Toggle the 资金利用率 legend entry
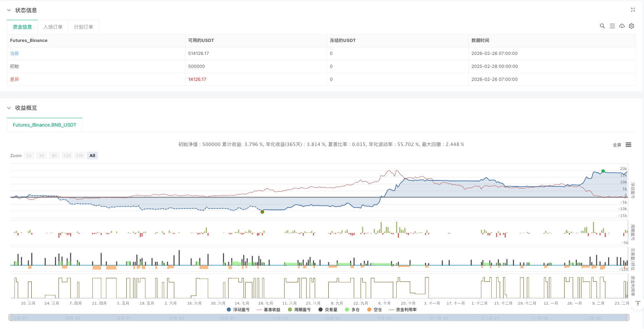644x329 pixels. (x=403, y=310)
